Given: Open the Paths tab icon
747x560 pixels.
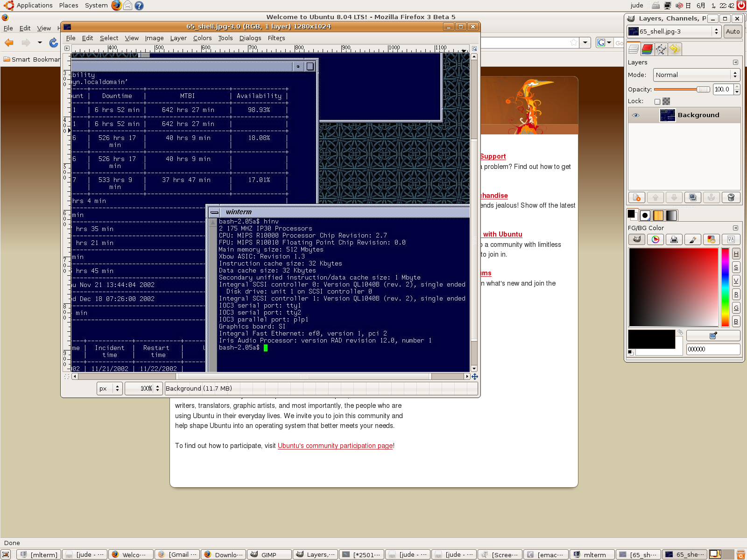Looking at the screenshot, I should pyautogui.click(x=661, y=49).
